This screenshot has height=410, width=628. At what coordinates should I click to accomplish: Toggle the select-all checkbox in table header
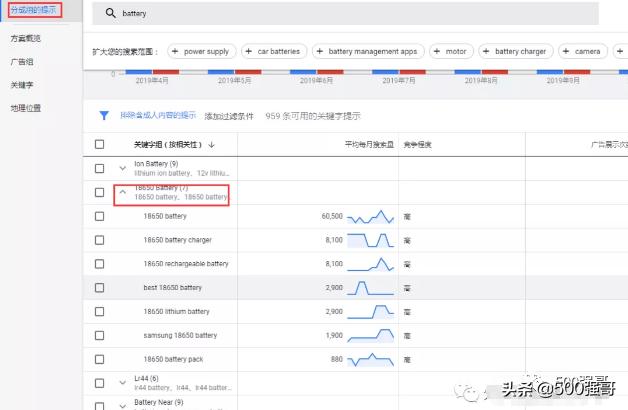(99, 144)
